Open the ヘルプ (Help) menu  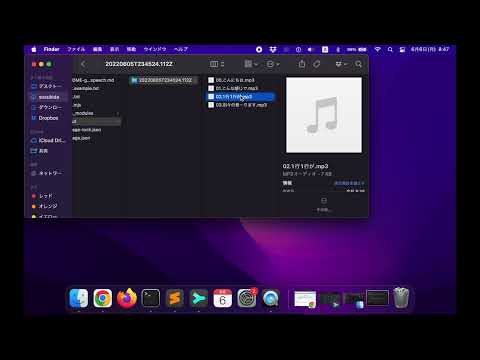pyautogui.click(x=181, y=49)
